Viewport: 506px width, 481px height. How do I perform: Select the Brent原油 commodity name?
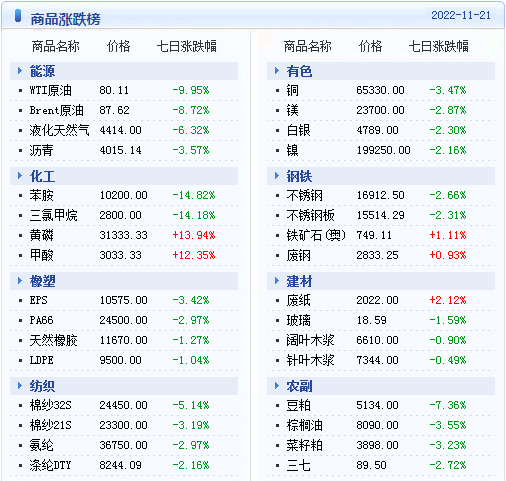pyautogui.click(x=57, y=110)
